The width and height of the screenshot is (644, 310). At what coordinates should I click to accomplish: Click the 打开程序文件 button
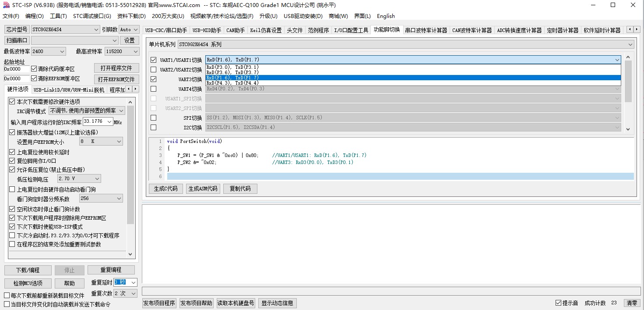116,68
